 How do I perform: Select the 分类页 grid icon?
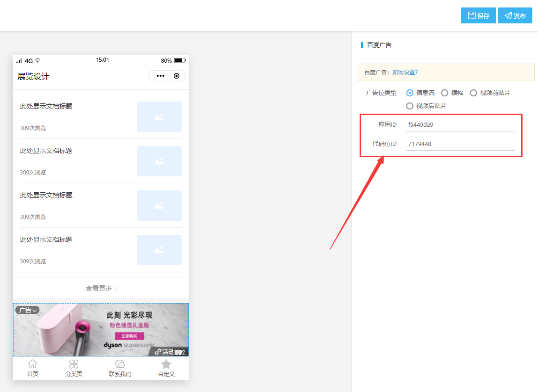point(74,363)
